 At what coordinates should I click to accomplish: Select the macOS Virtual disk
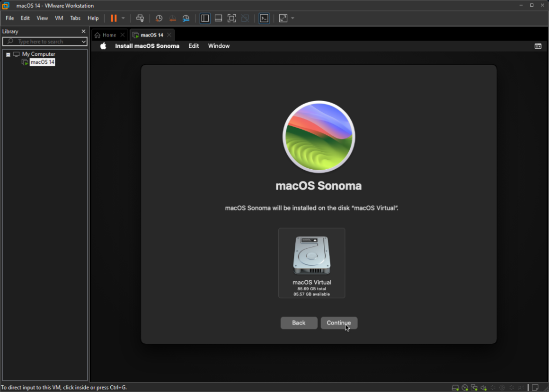pos(311,263)
